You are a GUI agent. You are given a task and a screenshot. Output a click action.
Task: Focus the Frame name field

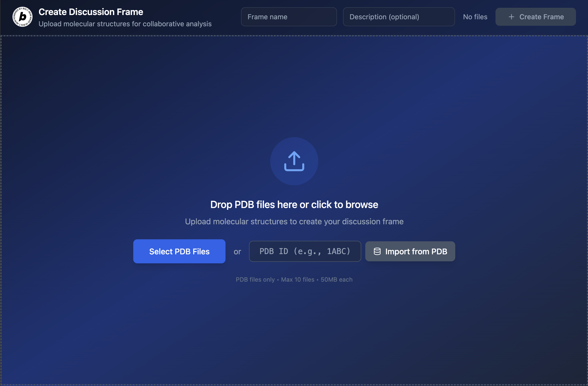(289, 17)
